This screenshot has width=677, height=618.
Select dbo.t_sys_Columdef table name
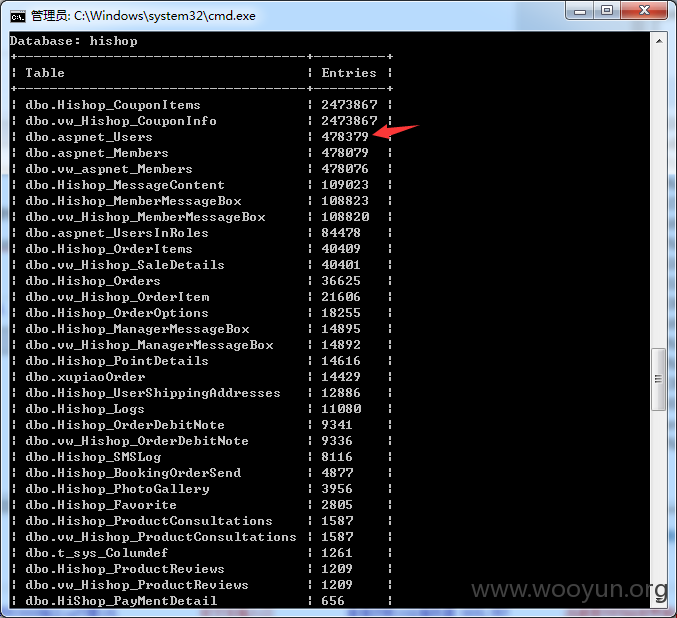[x=97, y=553]
